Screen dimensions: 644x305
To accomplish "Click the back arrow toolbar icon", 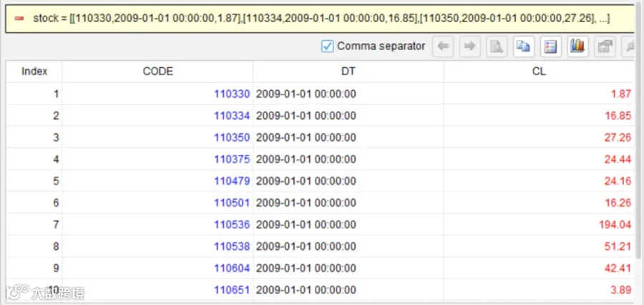I will coord(443,47).
